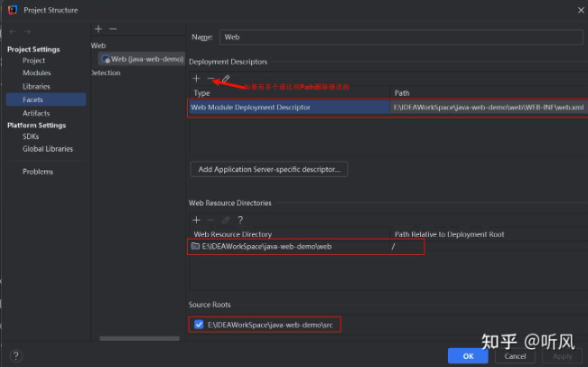Add a new web resource directory
This screenshot has width=588, height=367.
[196, 220]
